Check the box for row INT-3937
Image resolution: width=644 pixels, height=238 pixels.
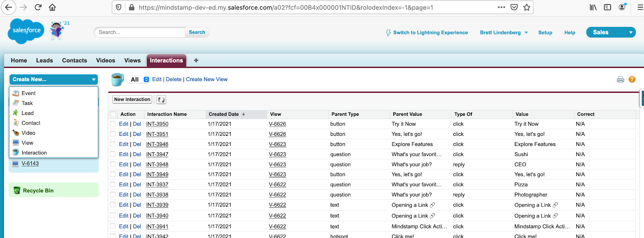(x=113, y=185)
